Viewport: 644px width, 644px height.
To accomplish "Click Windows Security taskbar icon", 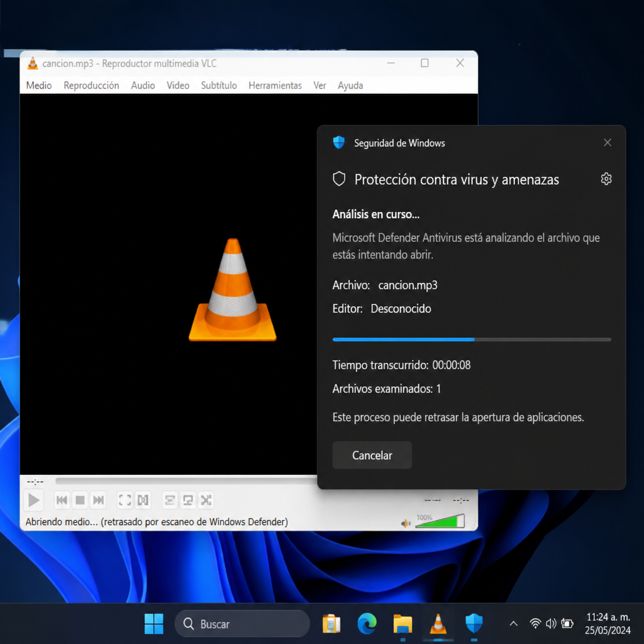I will point(474,624).
